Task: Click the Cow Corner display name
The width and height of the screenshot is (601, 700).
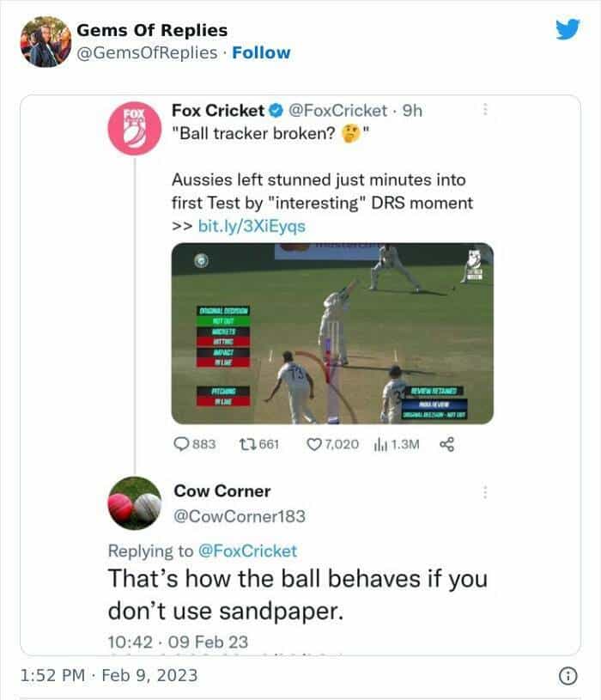Action: 222,491
